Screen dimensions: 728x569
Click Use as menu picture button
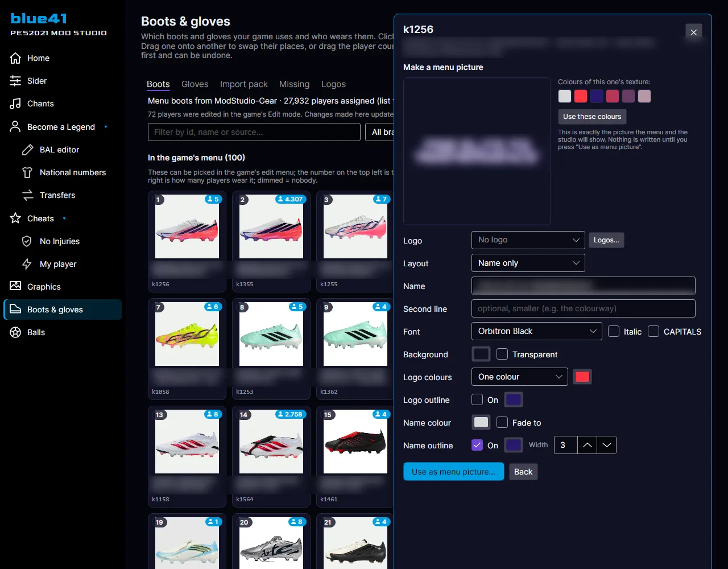coord(454,472)
